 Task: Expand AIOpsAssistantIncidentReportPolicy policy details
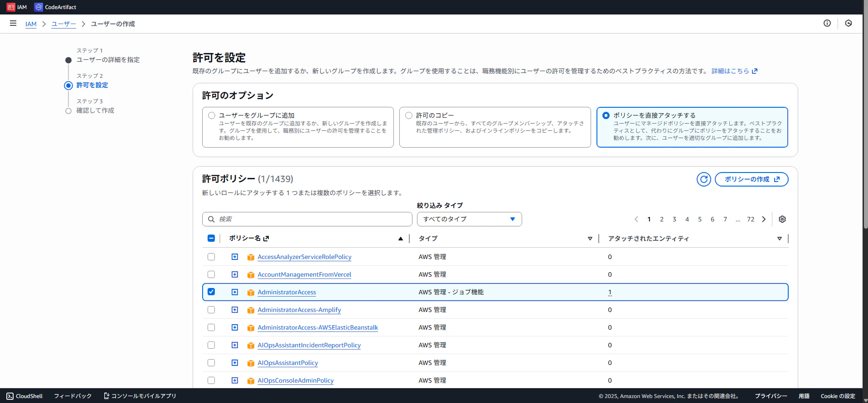pyautogui.click(x=235, y=345)
